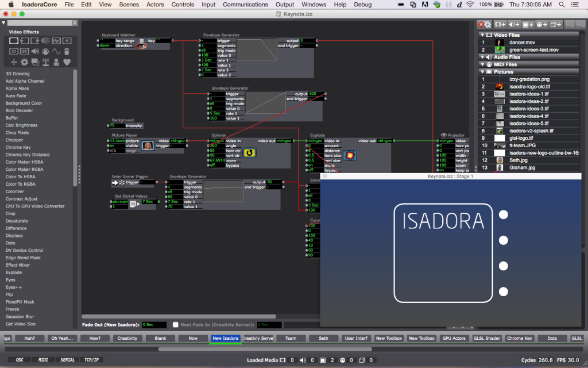Select the mouse input actor category icon
The height and width of the screenshot is (368, 588).
click(x=67, y=51)
